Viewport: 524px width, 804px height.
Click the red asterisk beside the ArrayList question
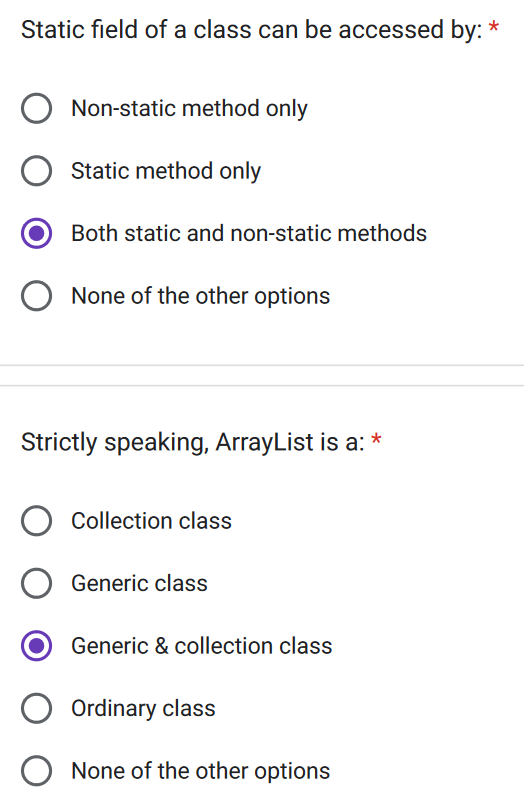point(376,439)
